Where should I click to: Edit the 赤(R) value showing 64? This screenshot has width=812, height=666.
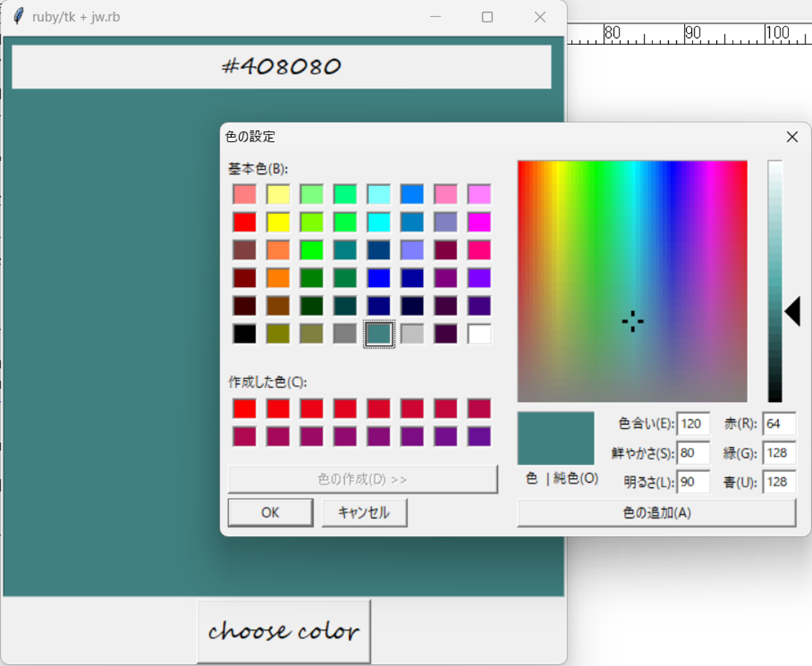(x=779, y=423)
